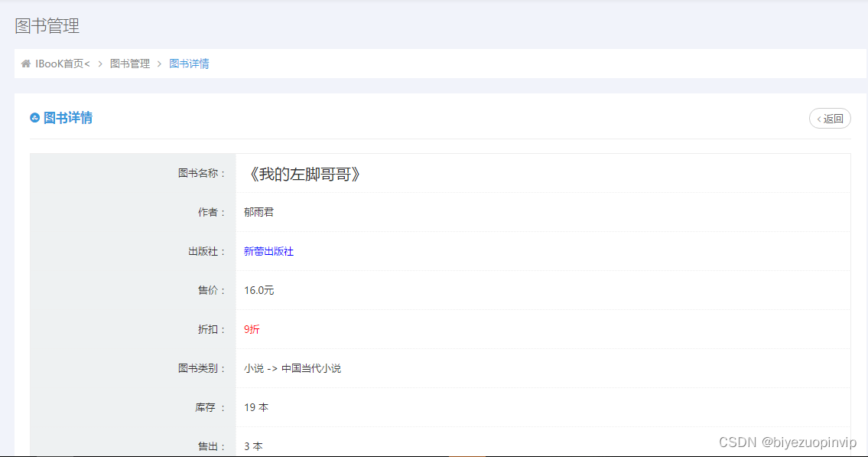Screen dimensions: 868x457
Task: Click the circular icon beside 图书详情 heading
Action: coord(35,118)
